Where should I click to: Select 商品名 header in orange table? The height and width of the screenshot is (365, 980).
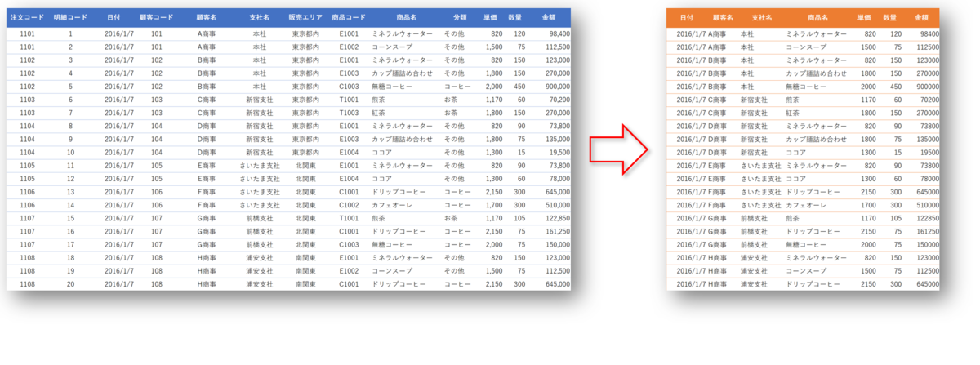point(817,17)
